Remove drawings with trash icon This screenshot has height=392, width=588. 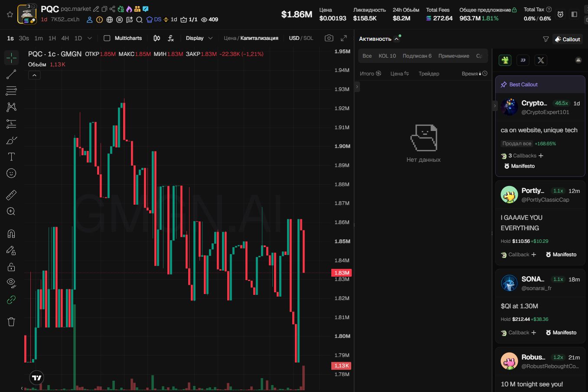point(11,321)
